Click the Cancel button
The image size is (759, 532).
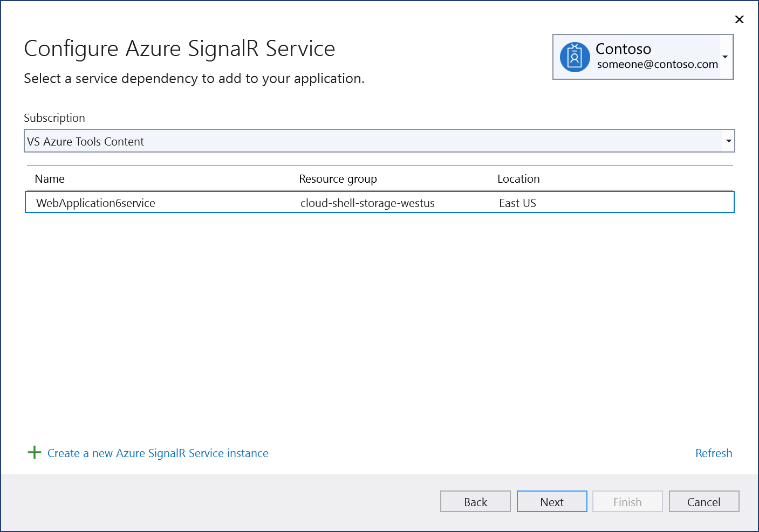703,501
